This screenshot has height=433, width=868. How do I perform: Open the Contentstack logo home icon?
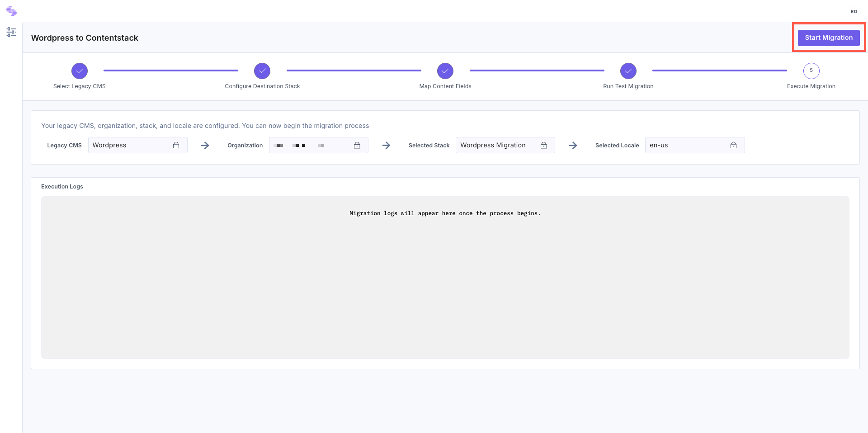pos(11,11)
